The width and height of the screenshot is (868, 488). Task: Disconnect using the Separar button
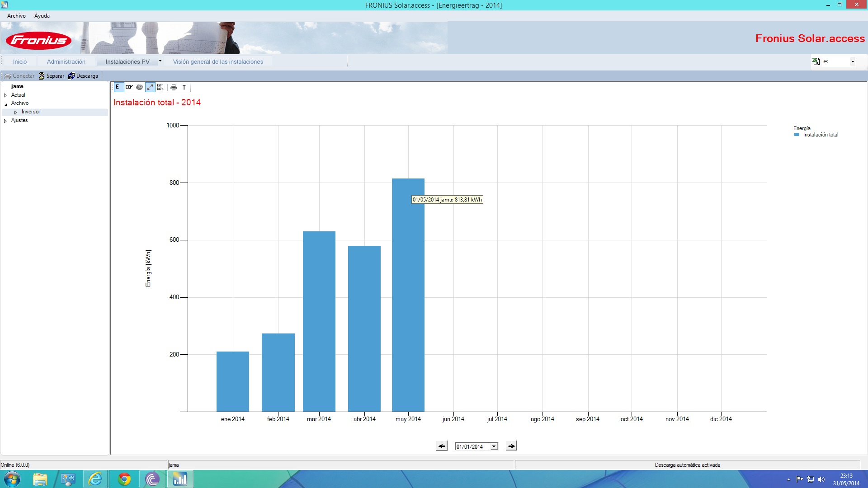click(x=52, y=76)
